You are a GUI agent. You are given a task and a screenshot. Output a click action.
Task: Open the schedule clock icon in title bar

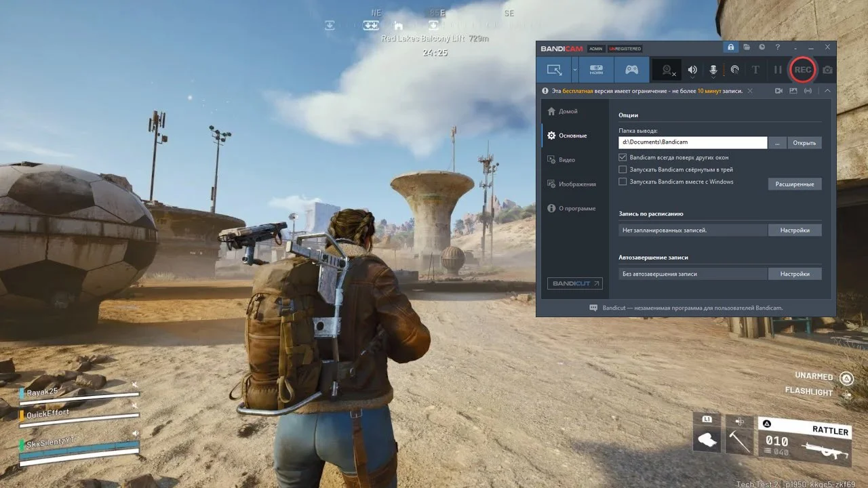pos(762,47)
